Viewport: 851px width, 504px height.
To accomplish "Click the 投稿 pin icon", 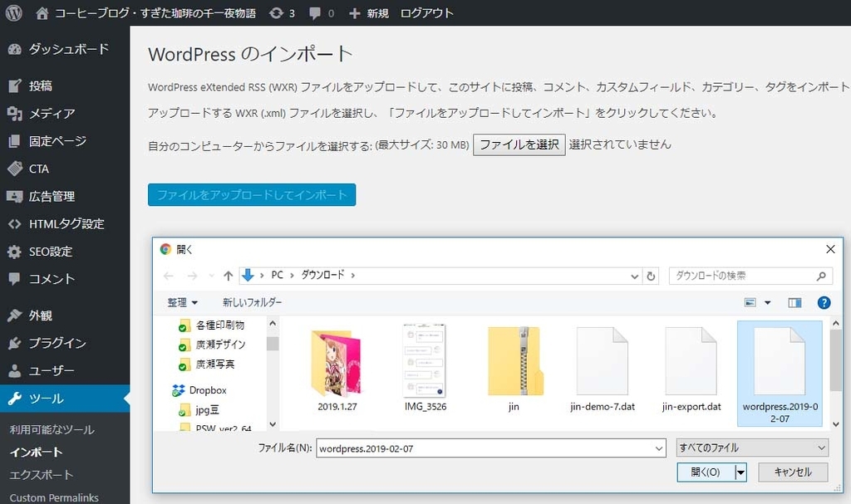I will (x=15, y=86).
